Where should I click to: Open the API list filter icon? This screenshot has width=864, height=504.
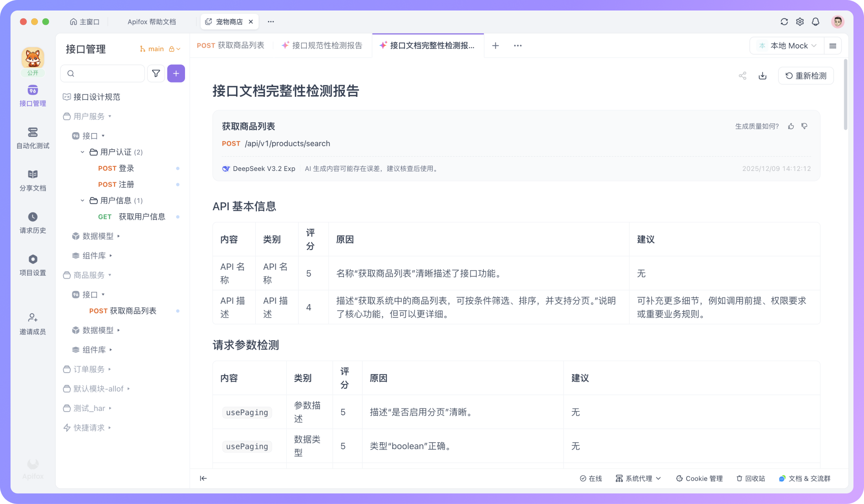(156, 73)
